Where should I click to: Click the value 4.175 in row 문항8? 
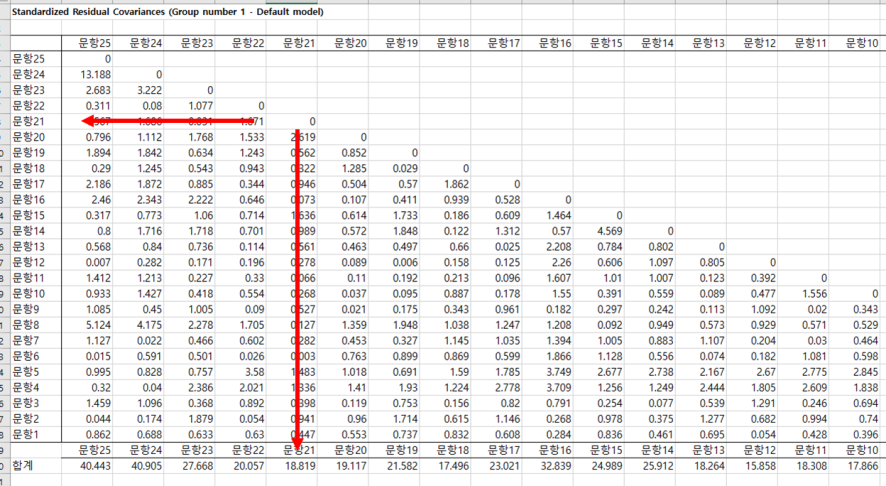click(x=149, y=325)
